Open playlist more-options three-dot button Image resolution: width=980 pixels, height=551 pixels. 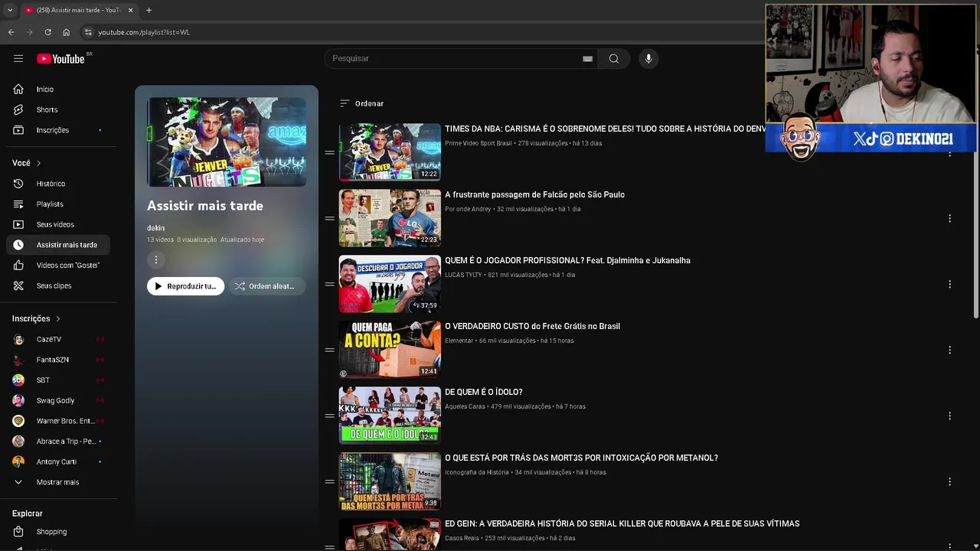156,260
